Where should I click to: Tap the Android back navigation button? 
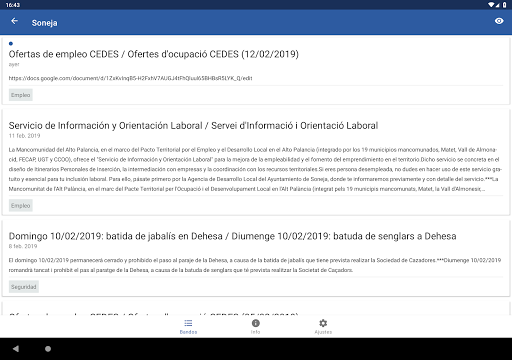(x=16, y=349)
